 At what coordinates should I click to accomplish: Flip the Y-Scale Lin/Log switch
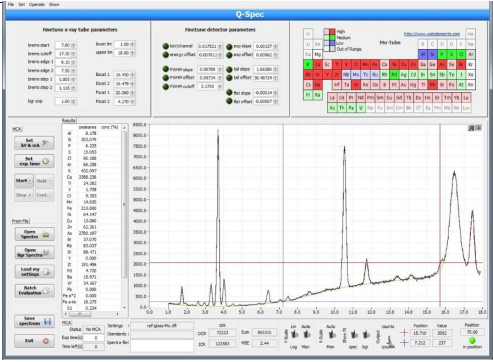294,334
